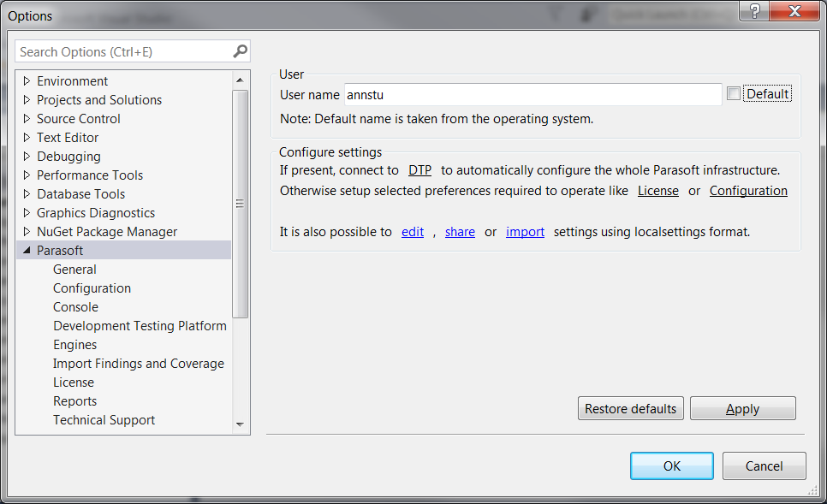827x504 pixels.
Task: Open Development Testing Platform page
Action: (140, 326)
